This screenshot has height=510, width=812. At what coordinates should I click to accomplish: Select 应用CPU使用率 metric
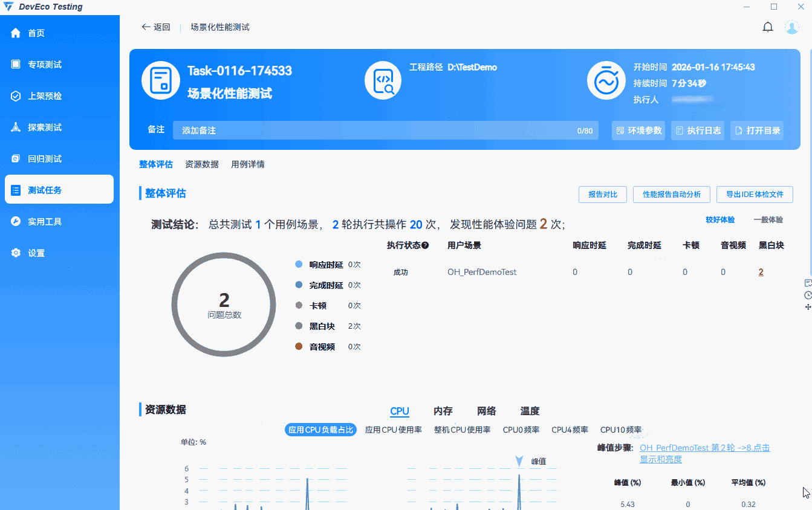coord(394,430)
